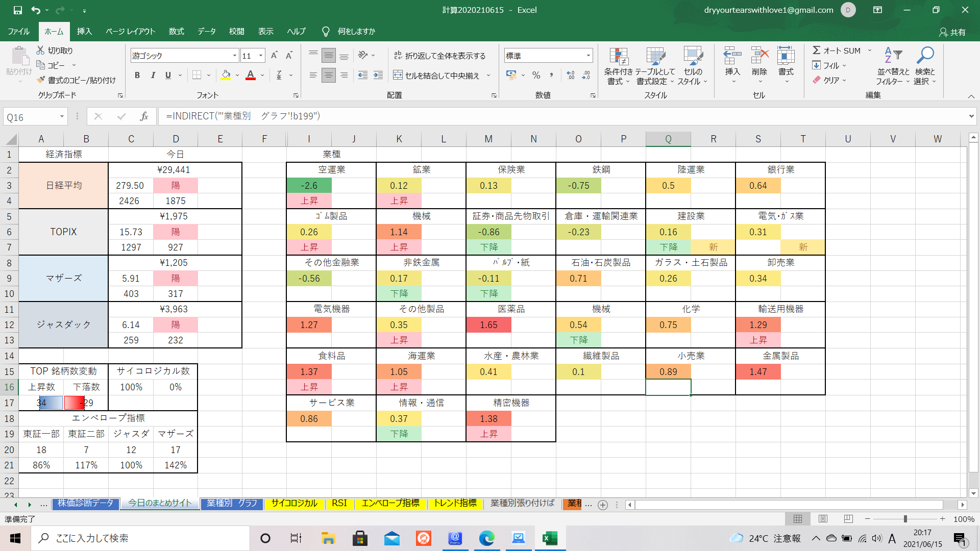
Task: Toggle Bold formatting button
Action: 137,76
